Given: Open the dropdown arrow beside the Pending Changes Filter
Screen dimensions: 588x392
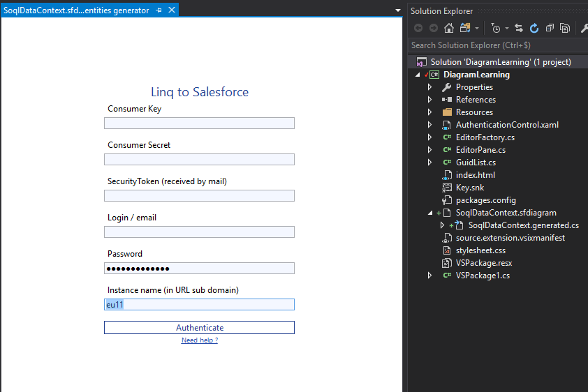Looking at the screenshot, I should coord(506,29).
